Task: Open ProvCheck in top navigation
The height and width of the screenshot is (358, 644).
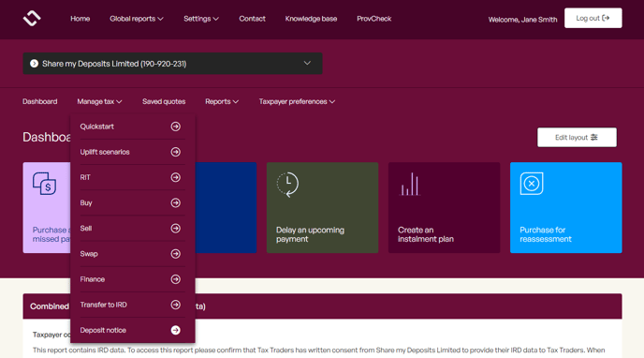Action: point(373,19)
